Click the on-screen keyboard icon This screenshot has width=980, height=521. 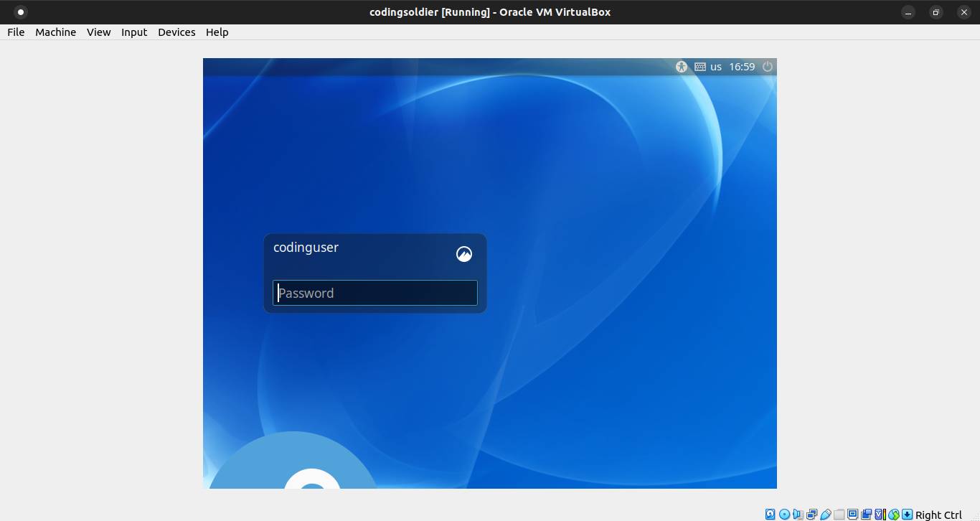click(x=700, y=67)
